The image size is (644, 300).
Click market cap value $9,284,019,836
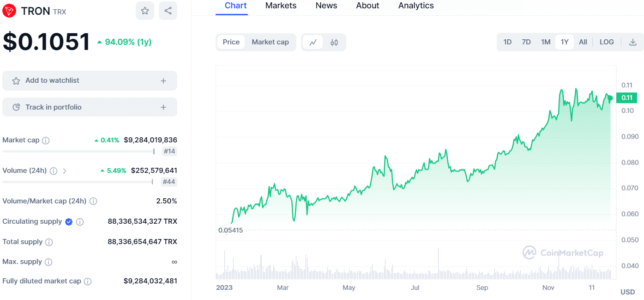coord(150,140)
